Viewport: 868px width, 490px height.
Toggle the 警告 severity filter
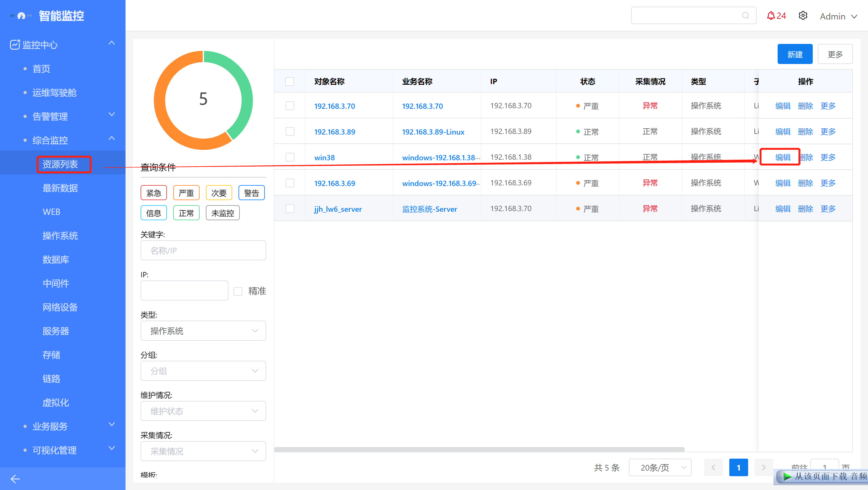tap(252, 193)
